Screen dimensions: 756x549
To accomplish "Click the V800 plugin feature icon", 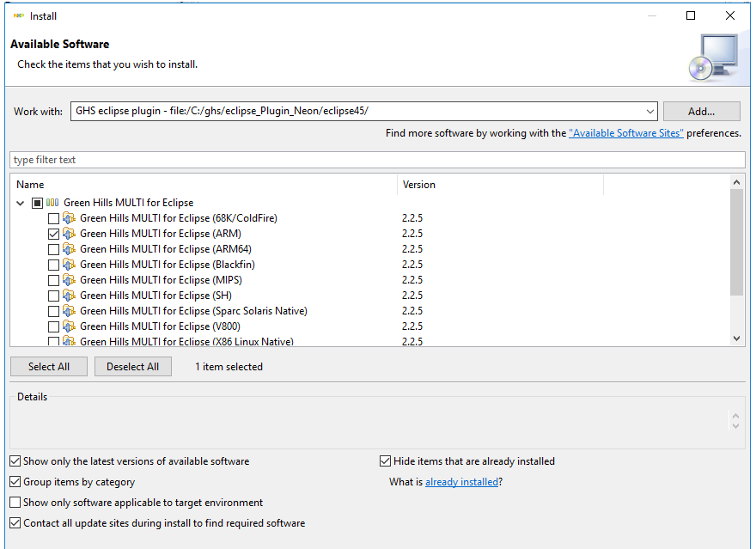I will pyautogui.click(x=69, y=326).
